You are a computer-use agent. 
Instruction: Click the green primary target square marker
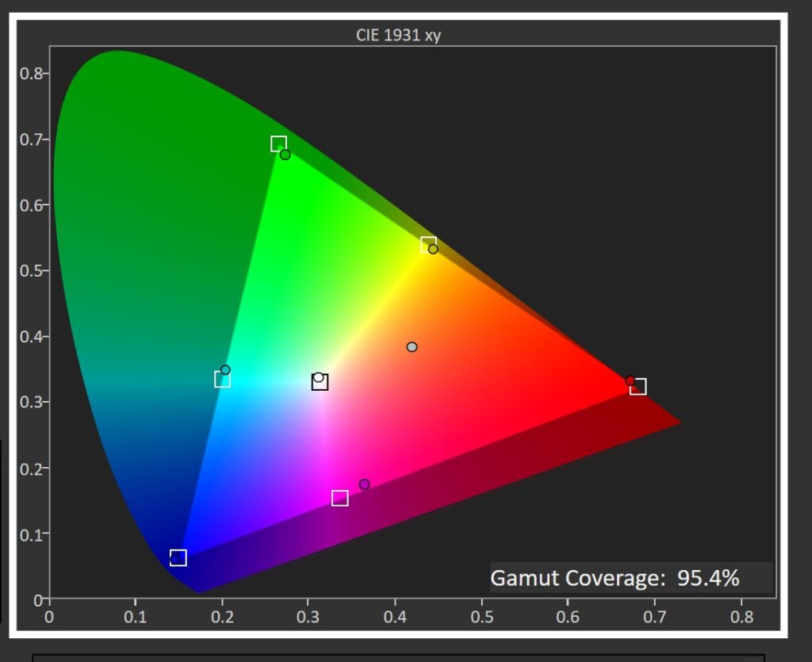click(x=278, y=143)
